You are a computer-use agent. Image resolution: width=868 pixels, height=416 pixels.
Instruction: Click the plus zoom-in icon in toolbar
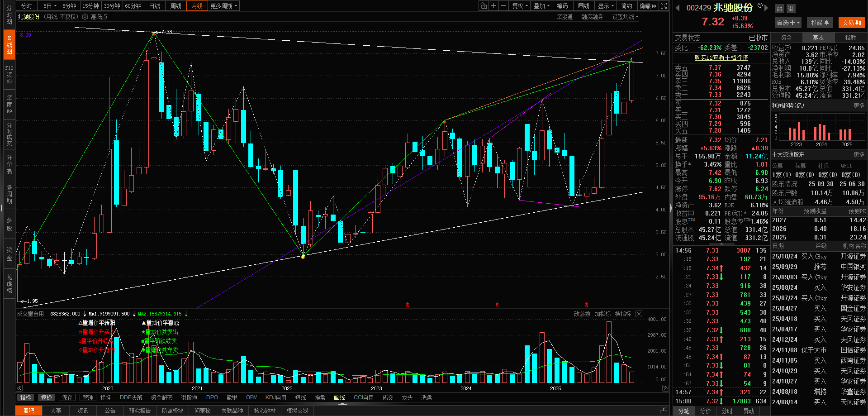(x=493, y=6)
